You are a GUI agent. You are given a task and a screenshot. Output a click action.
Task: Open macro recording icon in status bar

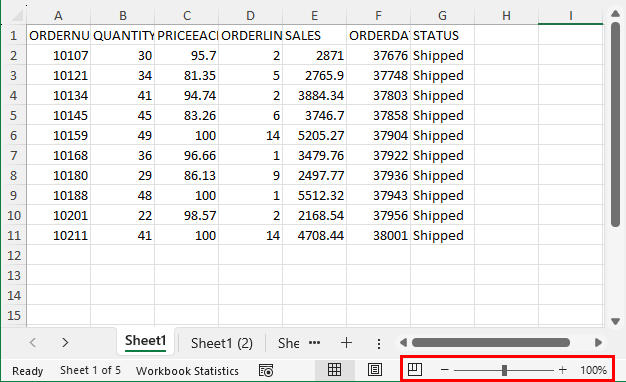pyautogui.click(x=266, y=370)
